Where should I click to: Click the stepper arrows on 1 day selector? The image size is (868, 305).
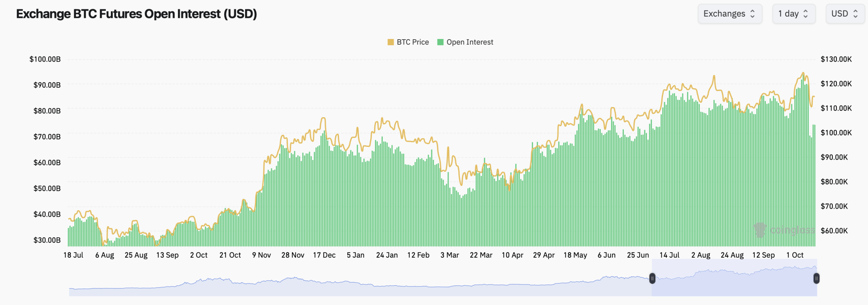click(x=806, y=14)
